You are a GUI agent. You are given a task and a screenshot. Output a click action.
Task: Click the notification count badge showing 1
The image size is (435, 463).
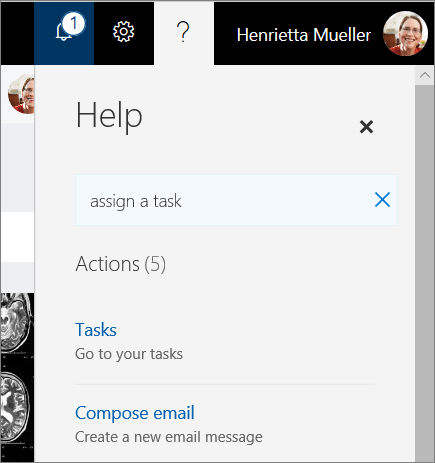pos(73,23)
